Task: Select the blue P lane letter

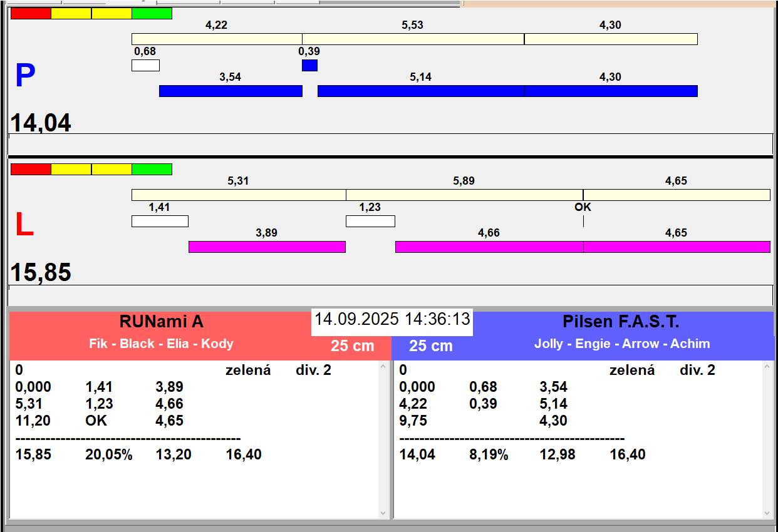Action: 25,76
